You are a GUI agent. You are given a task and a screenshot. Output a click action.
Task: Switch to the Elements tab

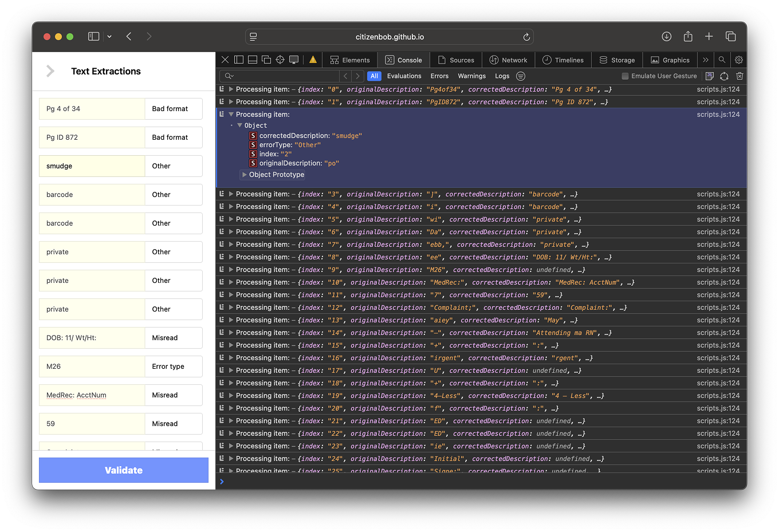[x=350, y=60]
